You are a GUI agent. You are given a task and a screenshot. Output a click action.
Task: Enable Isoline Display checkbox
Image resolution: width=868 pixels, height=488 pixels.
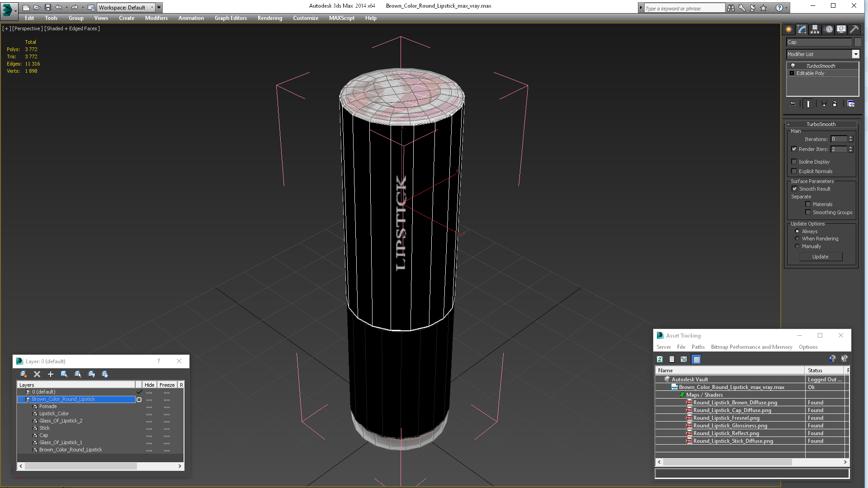pos(794,162)
